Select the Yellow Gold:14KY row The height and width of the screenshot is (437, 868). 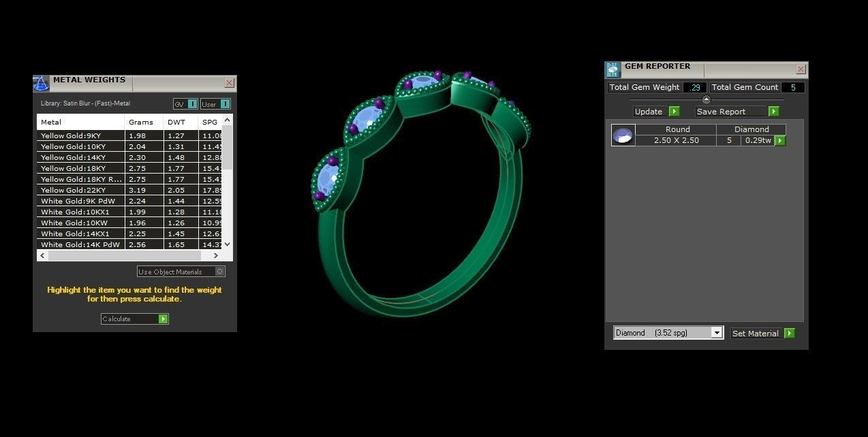[130, 157]
